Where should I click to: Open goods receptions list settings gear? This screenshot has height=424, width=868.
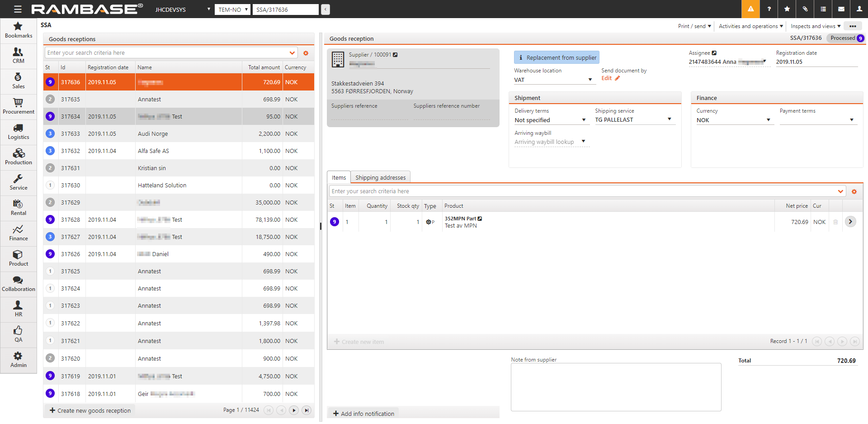click(x=306, y=53)
